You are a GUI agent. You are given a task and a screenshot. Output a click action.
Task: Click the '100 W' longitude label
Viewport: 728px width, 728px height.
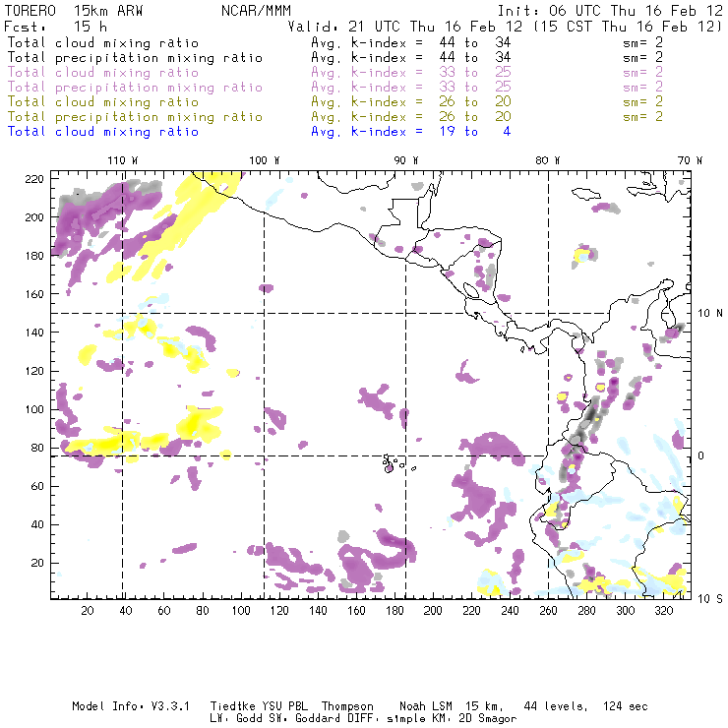pyautogui.click(x=265, y=160)
